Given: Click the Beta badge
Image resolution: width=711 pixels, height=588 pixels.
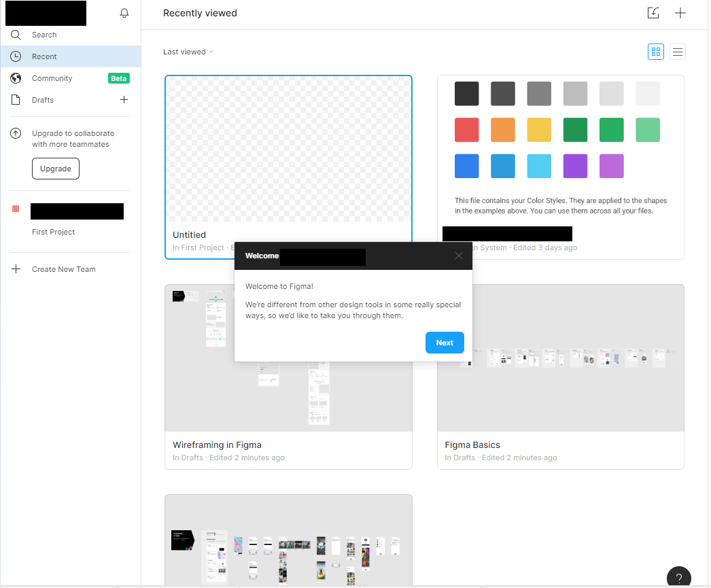Looking at the screenshot, I should point(119,78).
